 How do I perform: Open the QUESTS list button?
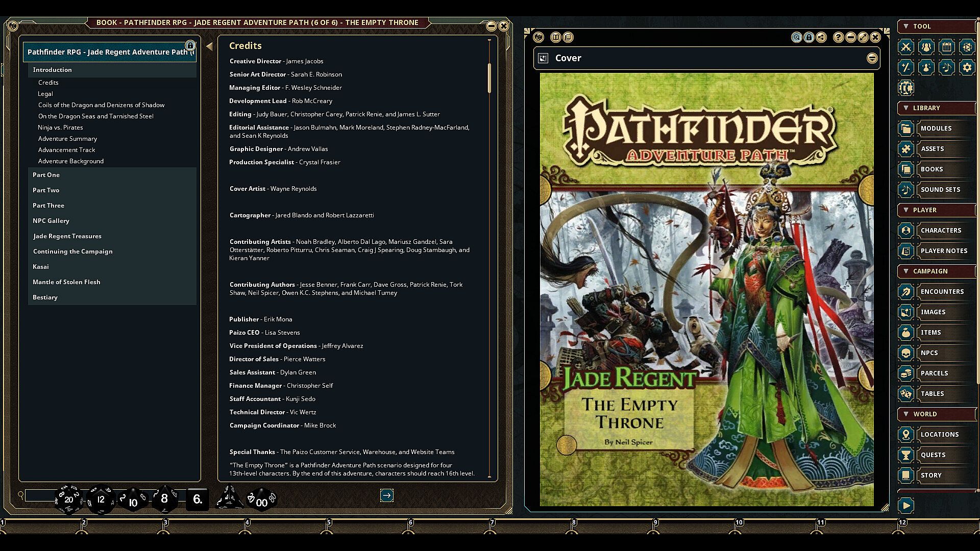pos(947,455)
